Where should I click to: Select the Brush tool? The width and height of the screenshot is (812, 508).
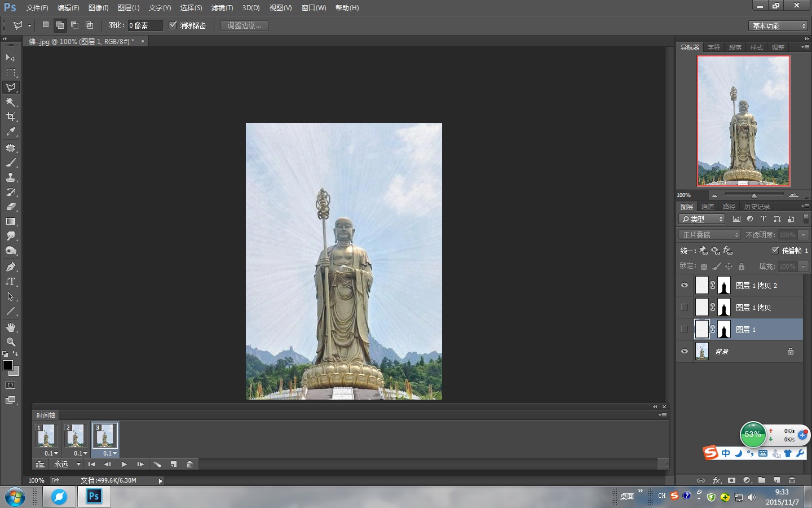pyautogui.click(x=11, y=163)
